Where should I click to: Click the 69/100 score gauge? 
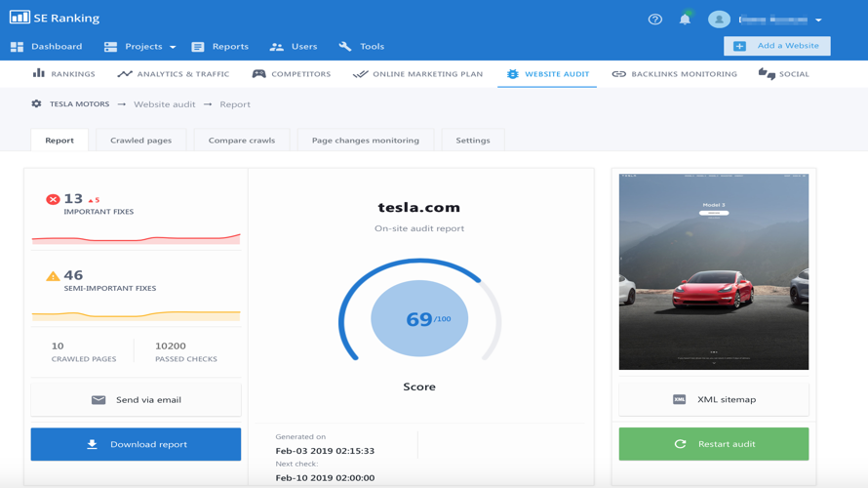[x=419, y=319]
